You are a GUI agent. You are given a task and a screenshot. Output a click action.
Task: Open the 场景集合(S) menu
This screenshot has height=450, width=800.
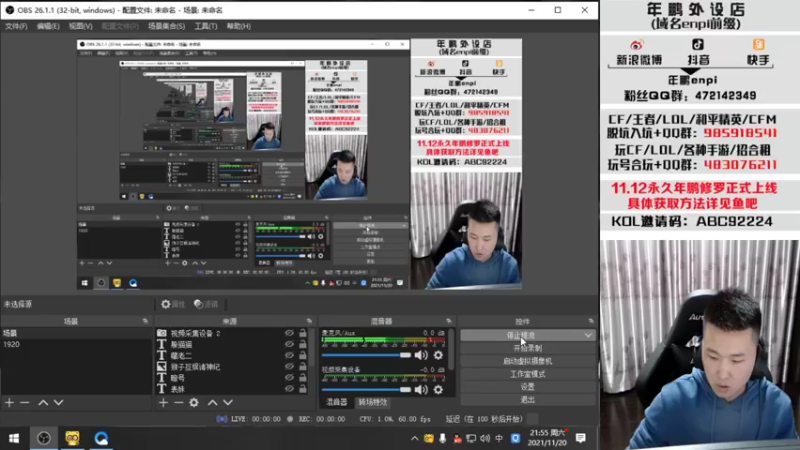point(166,26)
